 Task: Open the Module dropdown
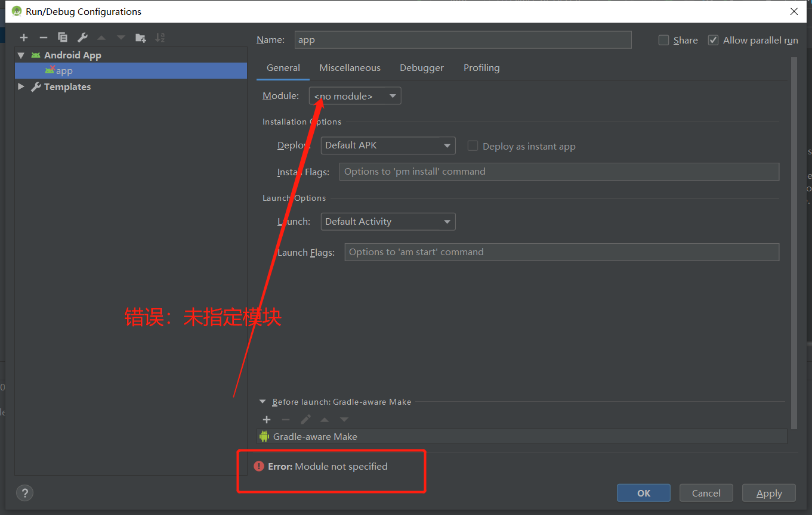[x=355, y=96]
